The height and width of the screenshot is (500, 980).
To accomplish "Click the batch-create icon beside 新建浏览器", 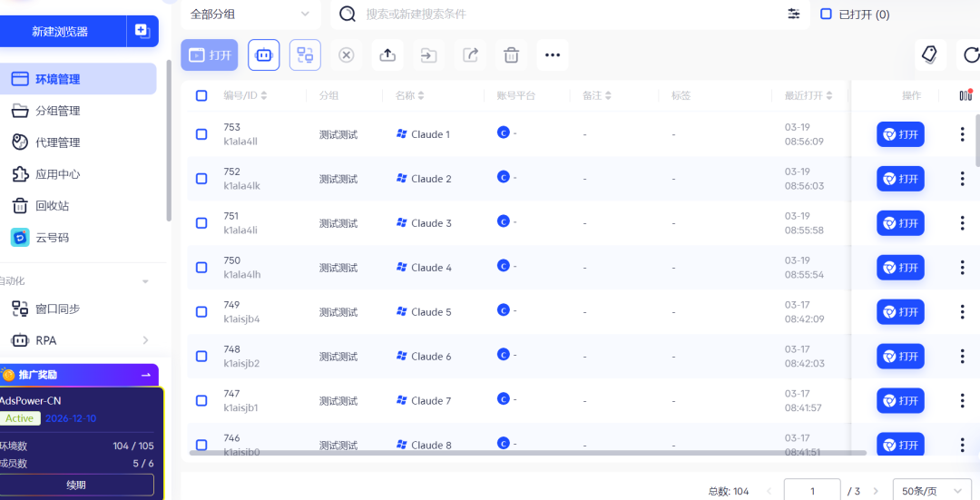I will point(142,31).
